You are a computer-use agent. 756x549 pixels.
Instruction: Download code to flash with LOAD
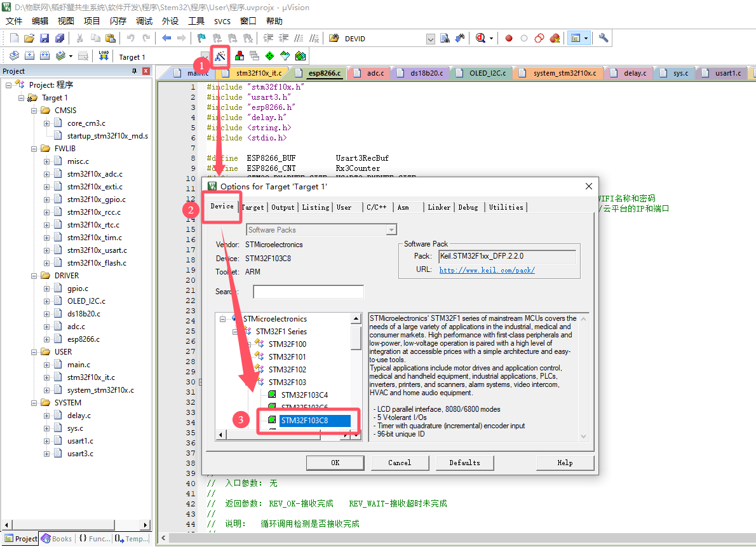pyautogui.click(x=104, y=56)
